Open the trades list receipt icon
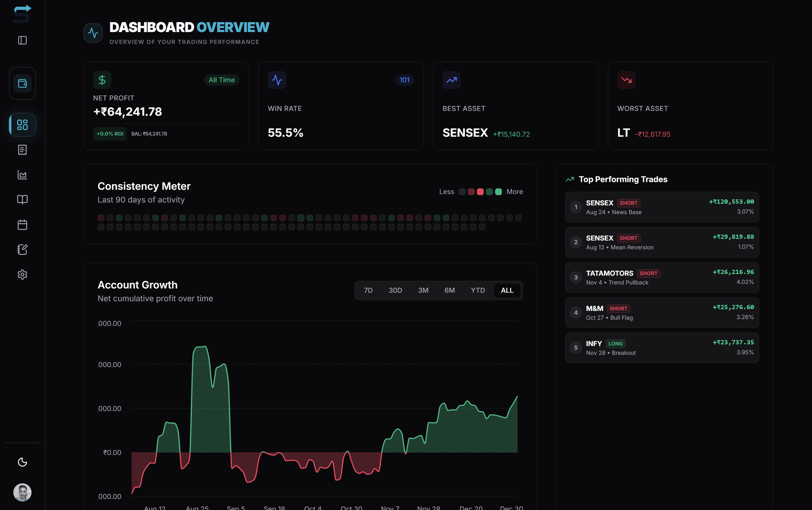Screen dimensions: 812x510 click(x=22, y=150)
